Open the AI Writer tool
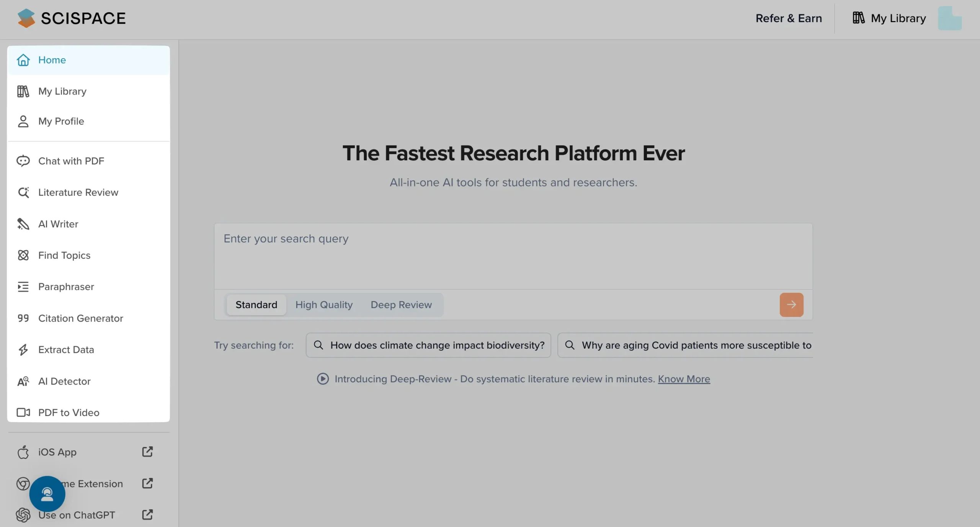 [x=88, y=224]
